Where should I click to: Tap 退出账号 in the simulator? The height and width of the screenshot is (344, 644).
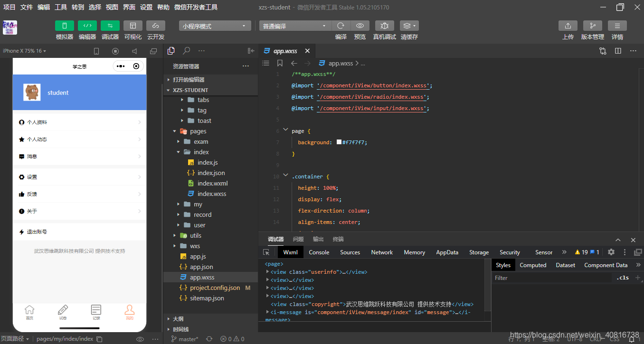tap(80, 232)
